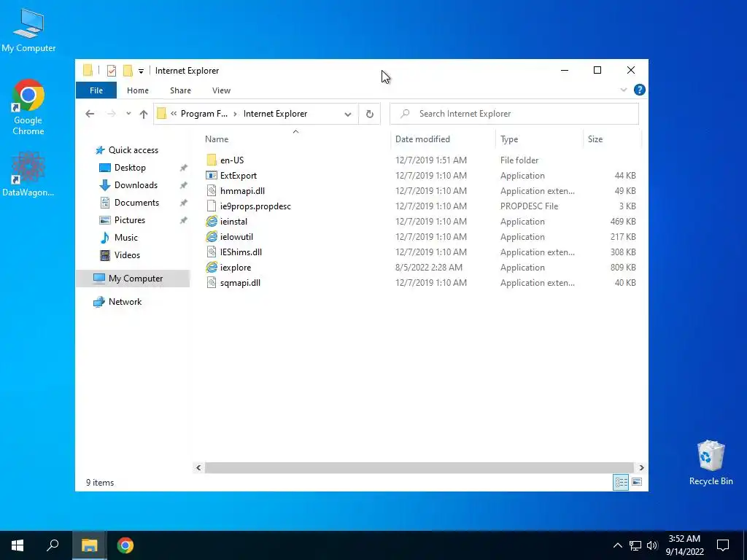
Task: Go up one folder level
Action: click(144, 114)
